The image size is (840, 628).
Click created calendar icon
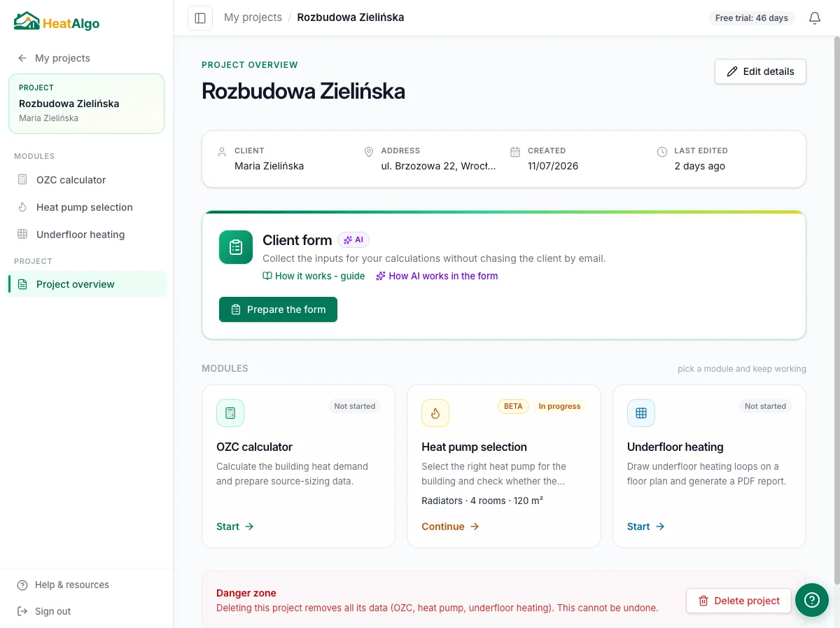(x=515, y=151)
